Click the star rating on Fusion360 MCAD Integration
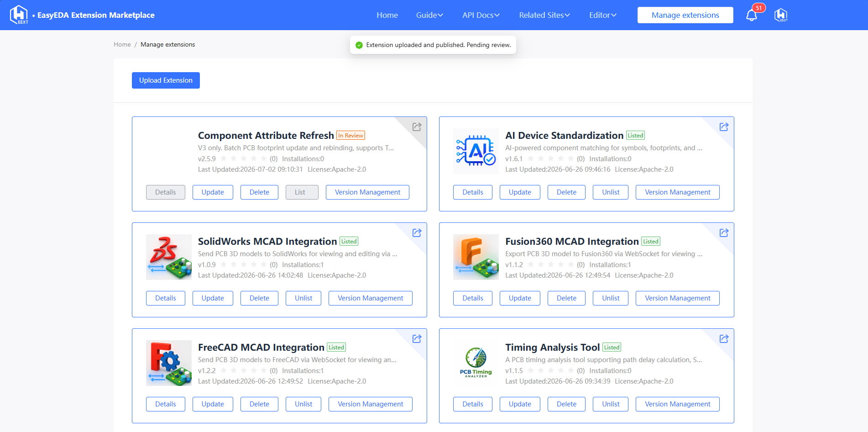The width and height of the screenshot is (868, 432). 551,265
